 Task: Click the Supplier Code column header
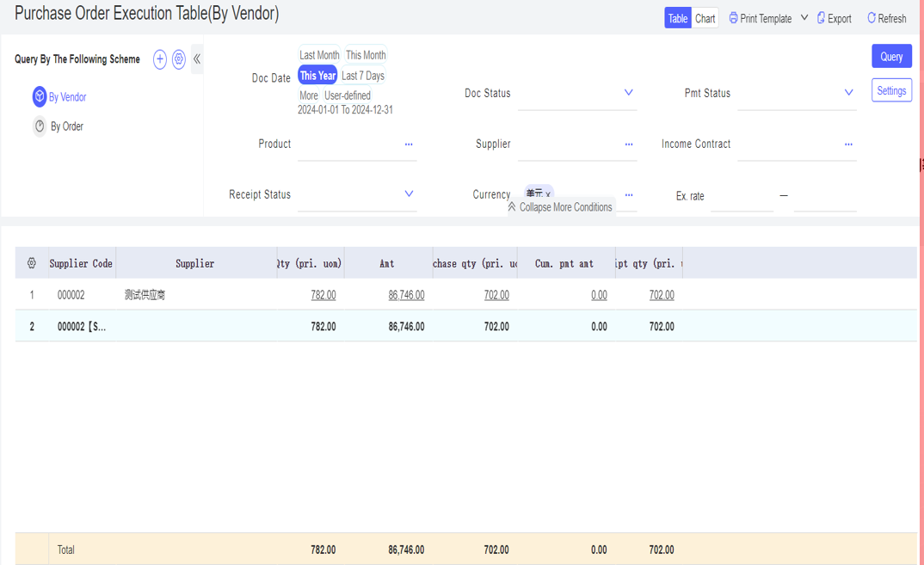point(82,263)
